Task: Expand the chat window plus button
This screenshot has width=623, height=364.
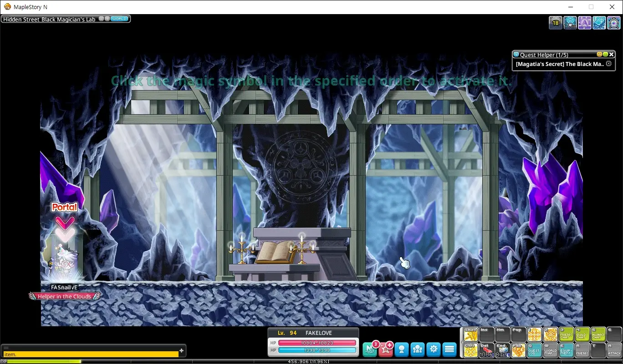Action: point(182,351)
